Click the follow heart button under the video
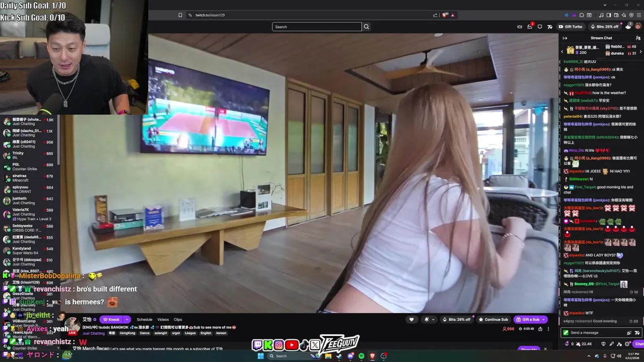Viewport: 644px width, 362px height. pos(412,319)
